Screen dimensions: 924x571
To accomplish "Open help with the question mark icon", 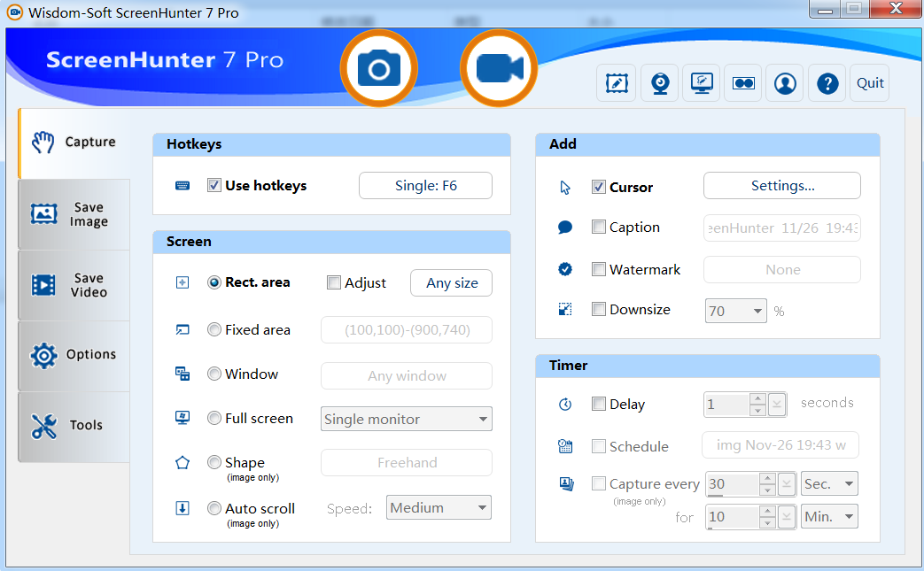I will point(827,83).
